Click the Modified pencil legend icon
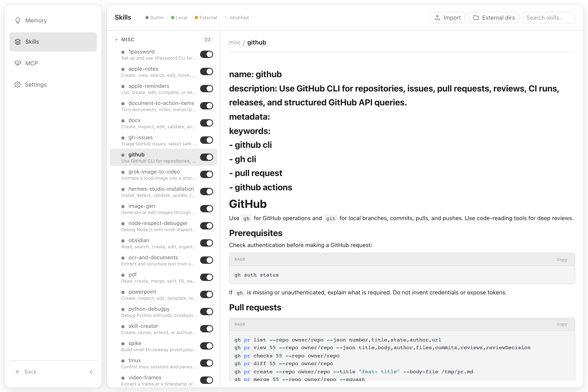Viewport: 588px width, 392px height. coord(226,18)
